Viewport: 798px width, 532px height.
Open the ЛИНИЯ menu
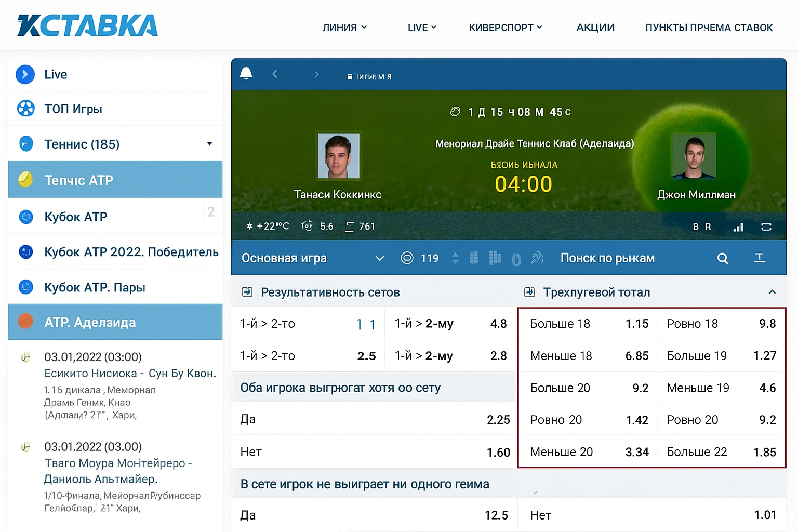click(x=344, y=28)
